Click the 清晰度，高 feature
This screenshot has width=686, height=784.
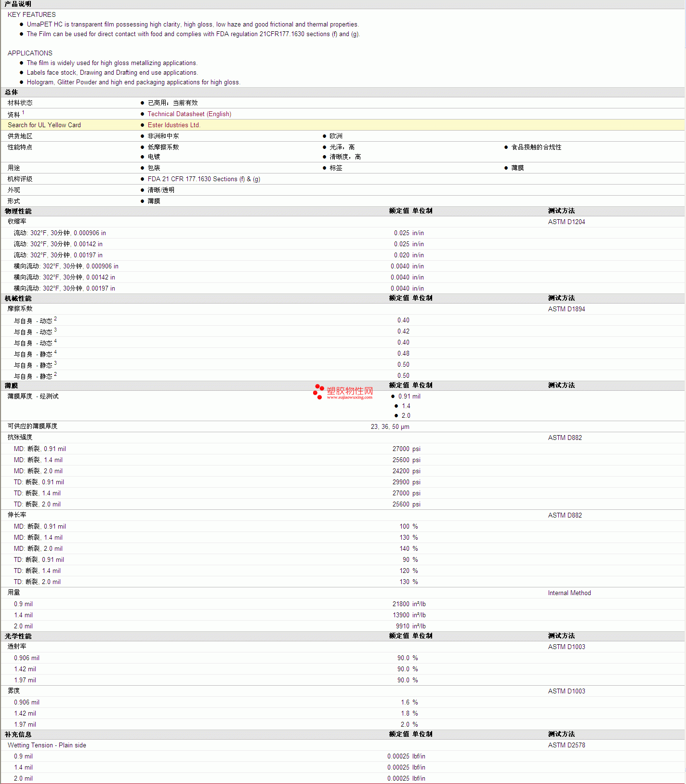(345, 157)
